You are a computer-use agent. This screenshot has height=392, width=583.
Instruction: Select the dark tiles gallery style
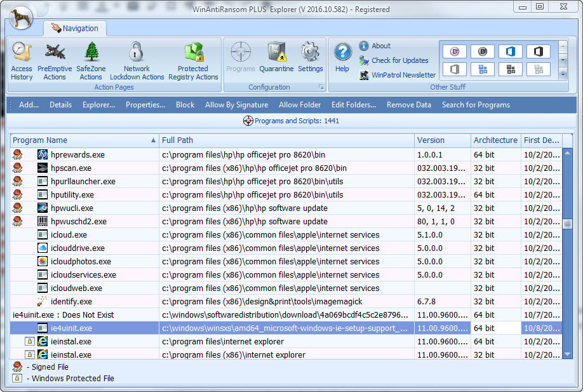511,69
